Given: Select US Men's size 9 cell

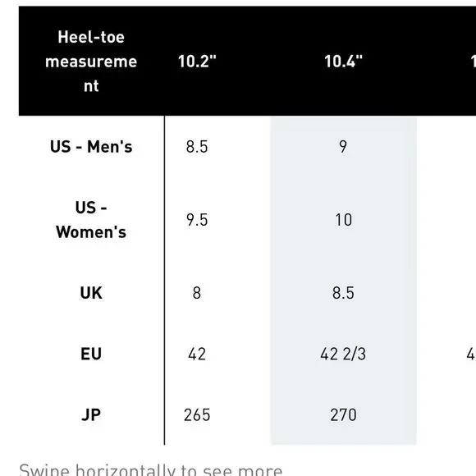Looking at the screenshot, I should (343, 147).
